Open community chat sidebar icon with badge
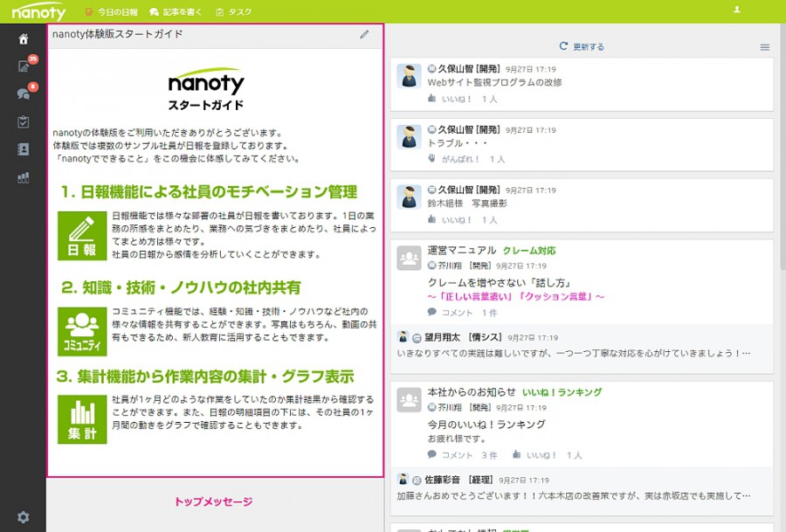Image resolution: width=786 pixels, height=532 pixels. coord(24,93)
